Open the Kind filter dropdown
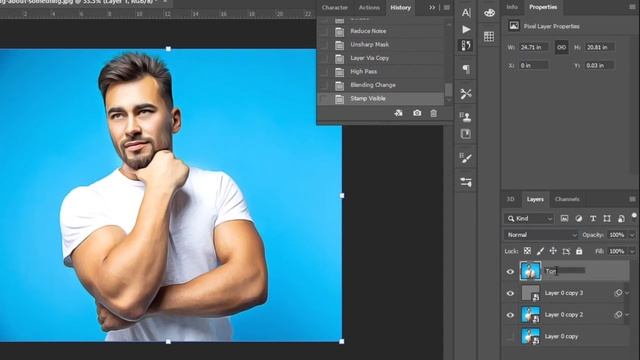Image resolution: width=640 pixels, height=360 pixels. 529,219
